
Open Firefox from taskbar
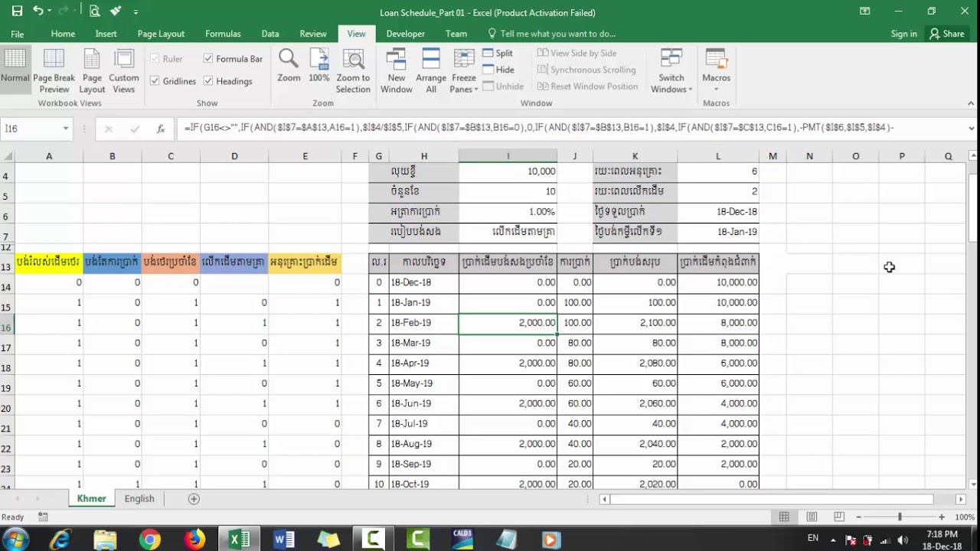[x=194, y=540]
